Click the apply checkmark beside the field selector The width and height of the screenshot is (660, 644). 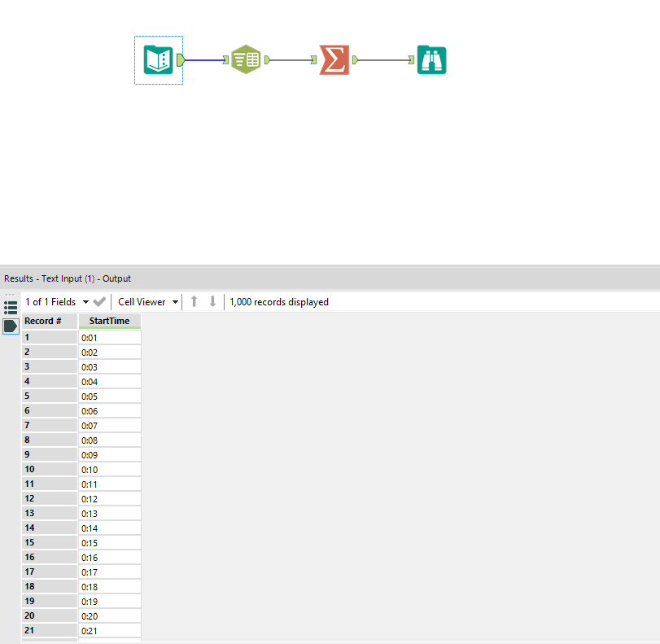click(x=98, y=301)
